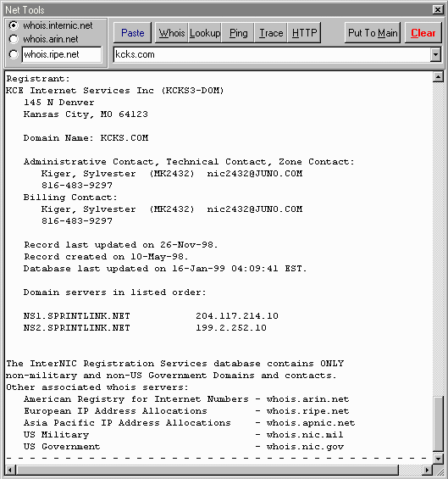Click 'American Registry for Internet Numbers' text
Viewport: 448px width, 479px height.
pyautogui.click(x=136, y=399)
